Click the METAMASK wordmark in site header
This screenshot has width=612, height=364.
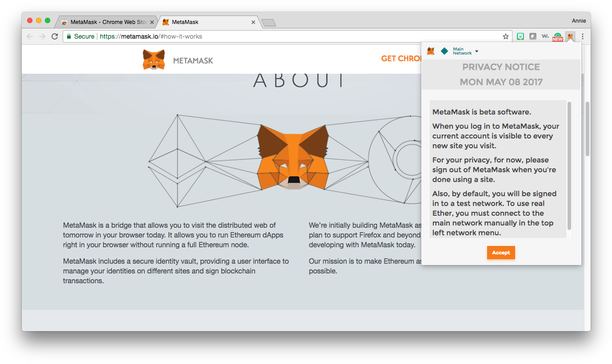[x=193, y=60]
